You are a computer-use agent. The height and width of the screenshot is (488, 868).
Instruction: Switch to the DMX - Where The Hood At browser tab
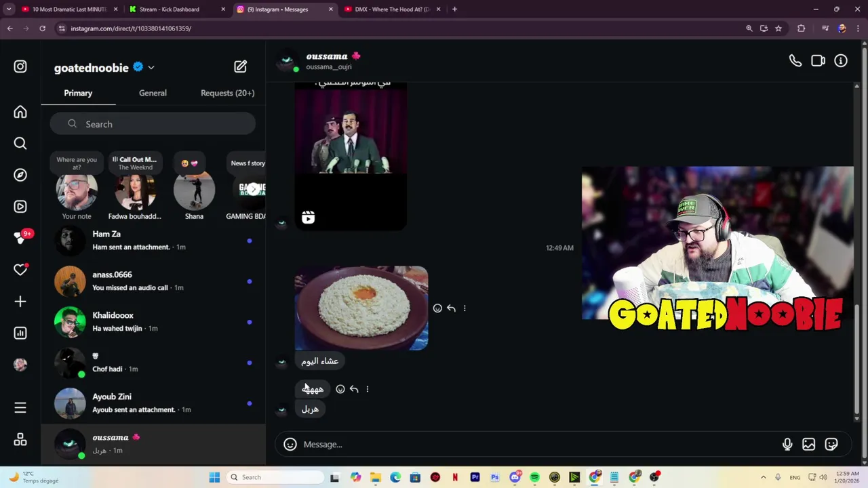coord(393,9)
